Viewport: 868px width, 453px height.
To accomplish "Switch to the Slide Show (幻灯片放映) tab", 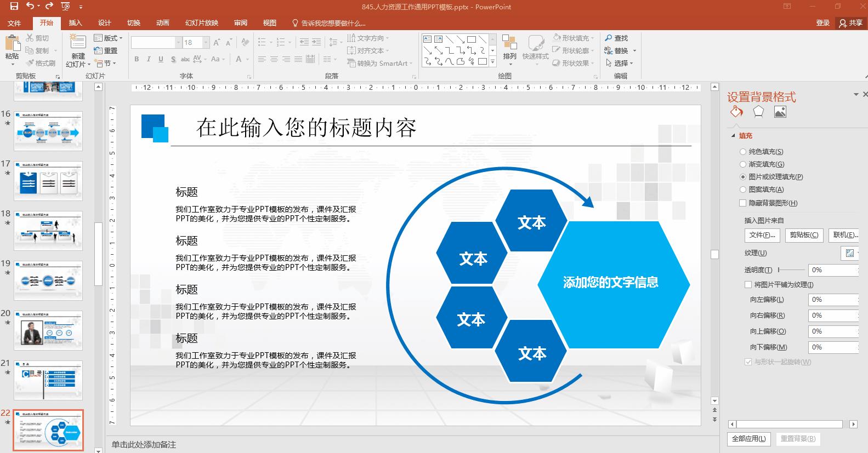I will tap(202, 23).
